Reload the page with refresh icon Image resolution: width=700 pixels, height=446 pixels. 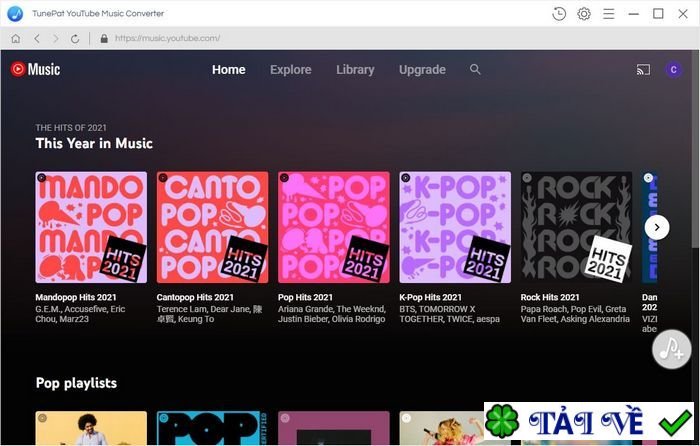click(75, 39)
